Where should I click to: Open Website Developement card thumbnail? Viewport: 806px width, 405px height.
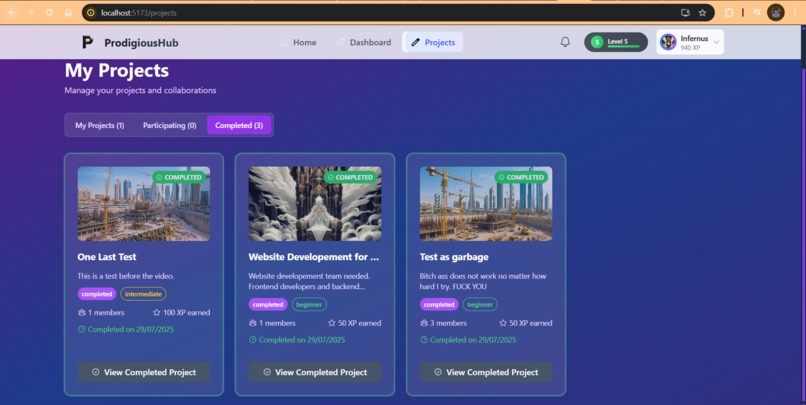315,204
